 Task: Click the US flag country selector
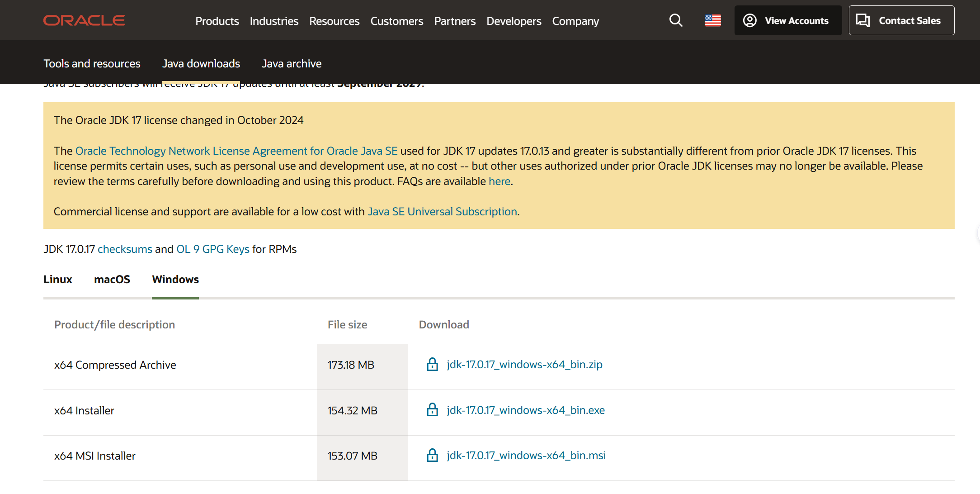tap(712, 20)
